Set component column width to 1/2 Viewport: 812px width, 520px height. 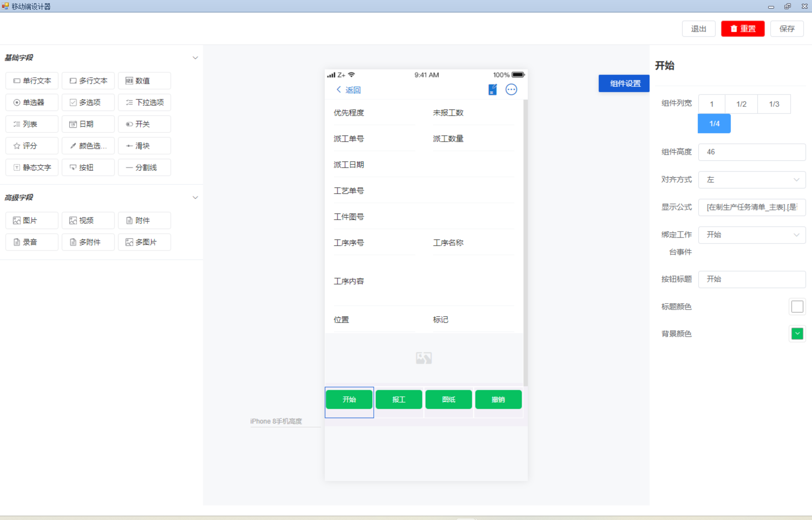point(741,104)
